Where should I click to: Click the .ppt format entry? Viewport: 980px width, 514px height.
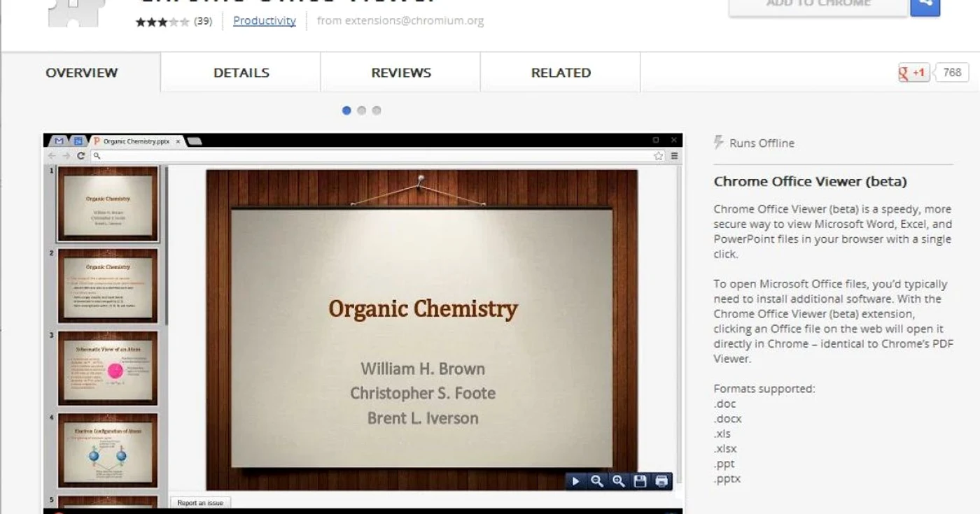click(x=724, y=464)
